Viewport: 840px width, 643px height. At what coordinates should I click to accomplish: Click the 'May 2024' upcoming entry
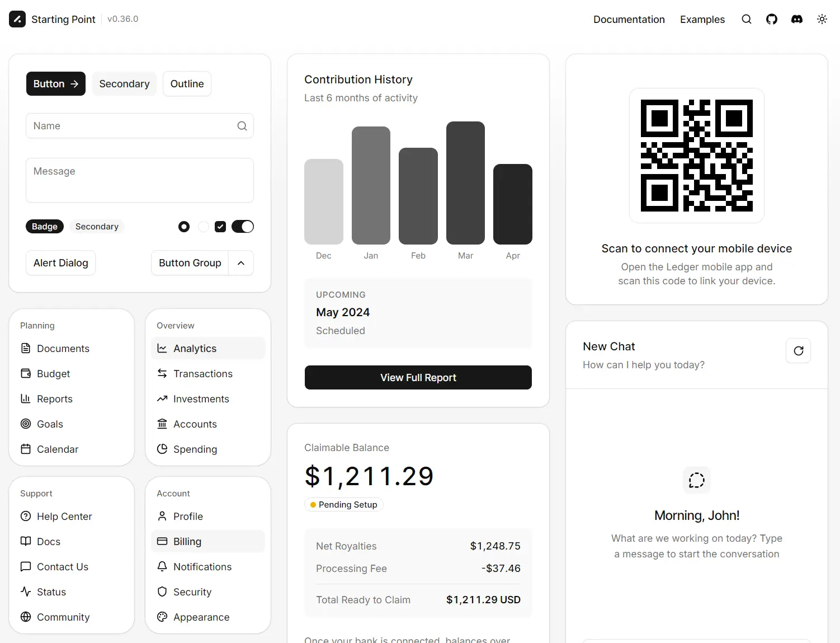point(343,312)
